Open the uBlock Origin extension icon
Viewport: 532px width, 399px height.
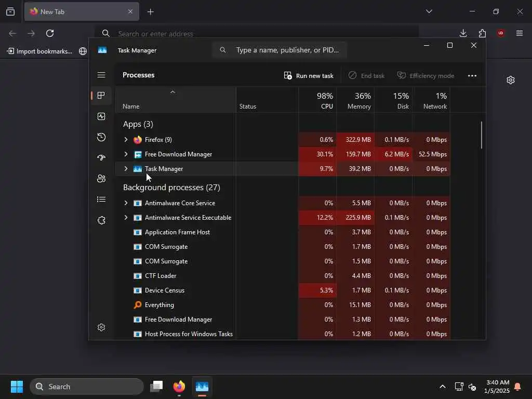click(x=501, y=33)
